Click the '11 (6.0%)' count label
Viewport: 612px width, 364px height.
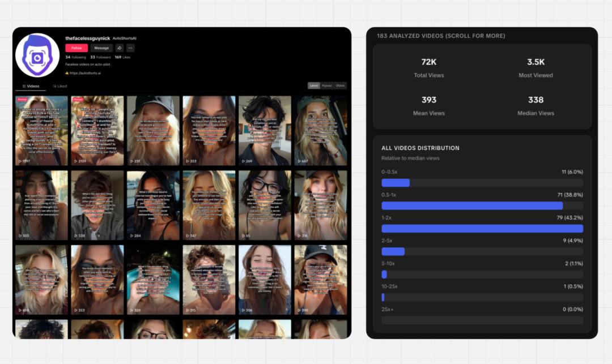(572, 172)
